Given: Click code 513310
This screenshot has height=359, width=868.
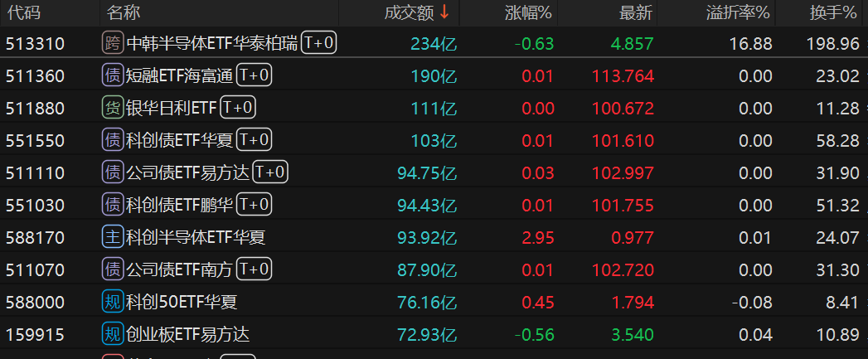Looking at the screenshot, I should point(36,44).
